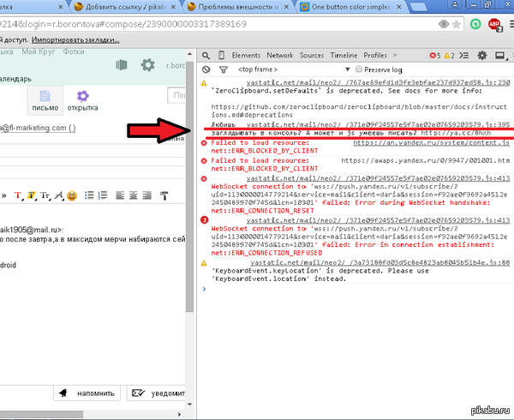
Task: Open the console filter funnel
Action: click(x=223, y=69)
